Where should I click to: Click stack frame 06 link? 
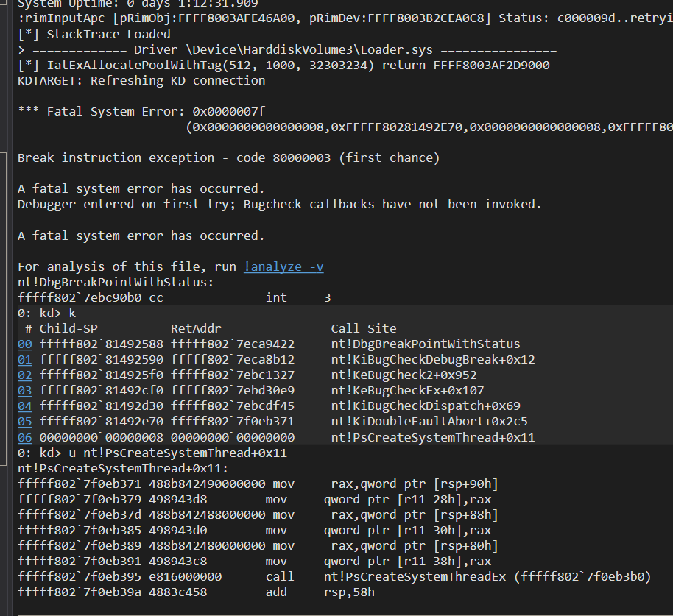tap(25, 437)
